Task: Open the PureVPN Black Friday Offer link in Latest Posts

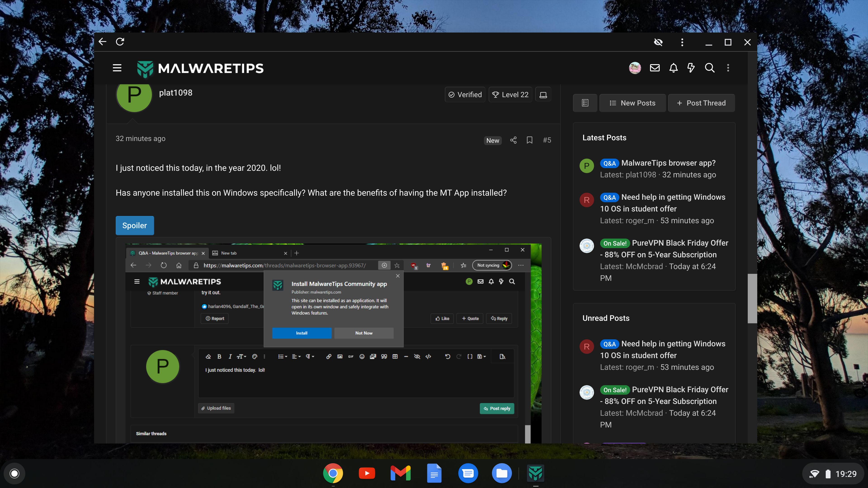Action: [680, 243]
